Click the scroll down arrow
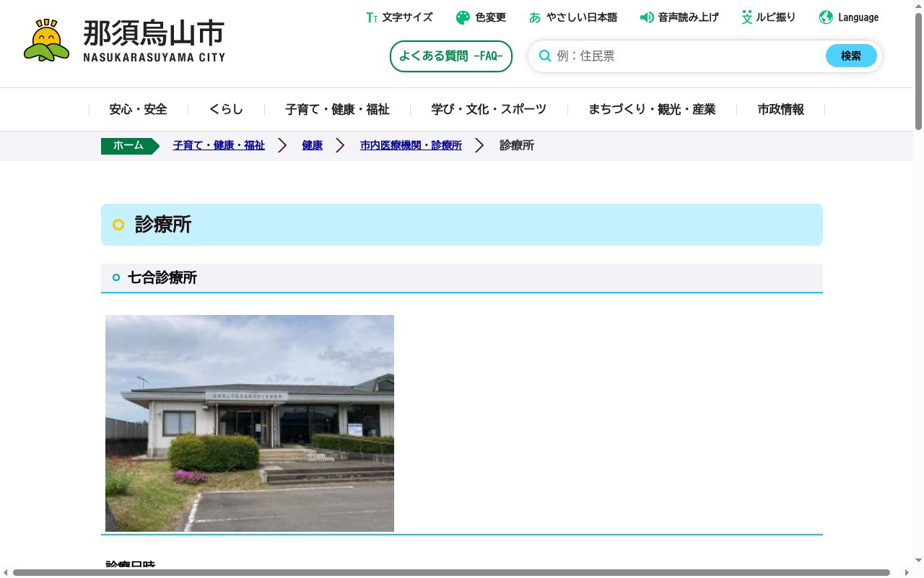The height and width of the screenshot is (578, 924). coord(918,561)
